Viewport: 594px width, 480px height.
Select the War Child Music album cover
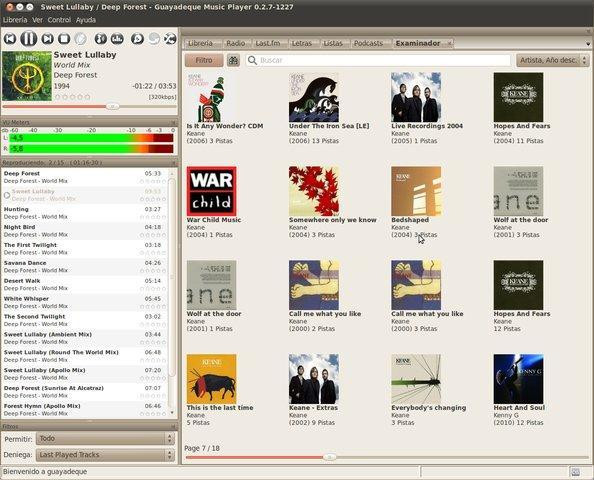coord(211,191)
